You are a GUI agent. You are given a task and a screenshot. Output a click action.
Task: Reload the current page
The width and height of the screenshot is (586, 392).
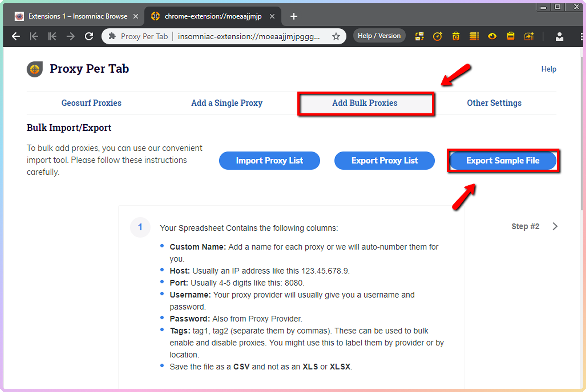89,37
